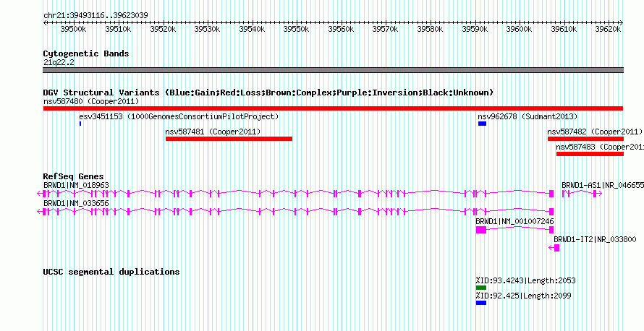Image resolution: width=644 pixels, height=331 pixels.
Task: Select the blue nsv962678 gain bar
Action: tap(482, 124)
